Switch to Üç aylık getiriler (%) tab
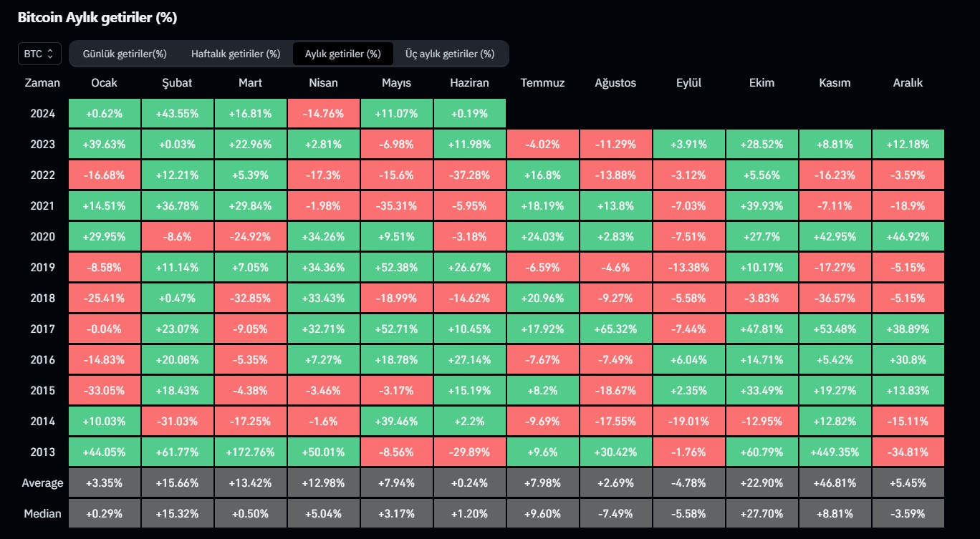 [x=449, y=54]
